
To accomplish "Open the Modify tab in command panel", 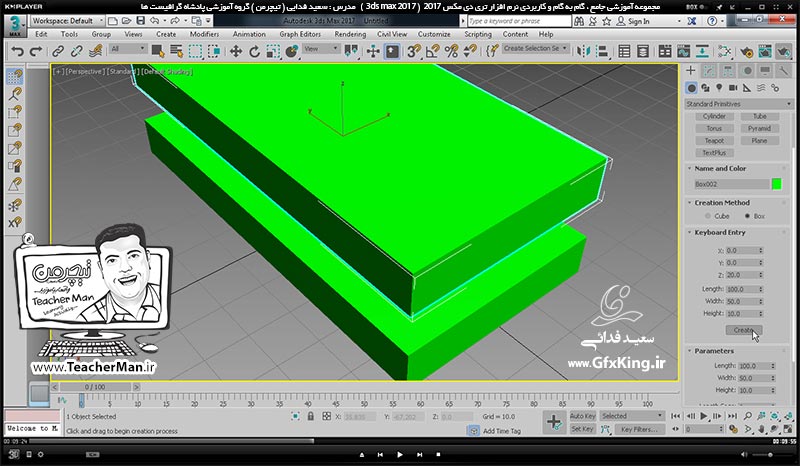I will pyautogui.click(x=709, y=71).
